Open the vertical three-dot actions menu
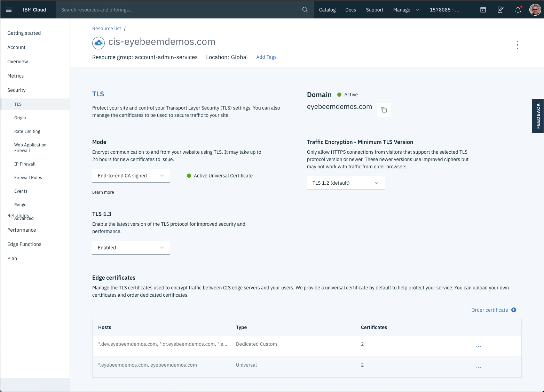544x392 pixels. (518, 45)
